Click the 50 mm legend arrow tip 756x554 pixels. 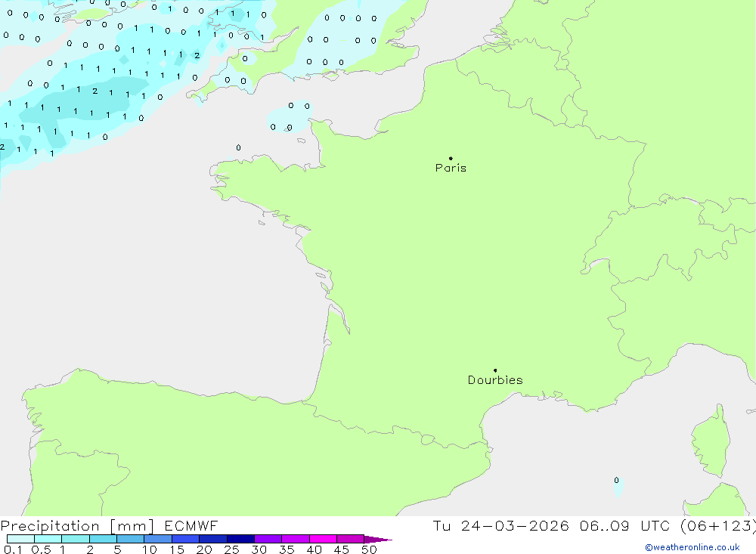coord(378,539)
